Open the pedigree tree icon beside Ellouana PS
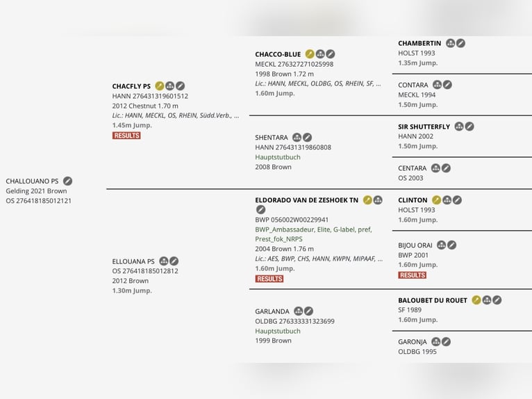Viewport: 532px width, 399px height. point(164,261)
